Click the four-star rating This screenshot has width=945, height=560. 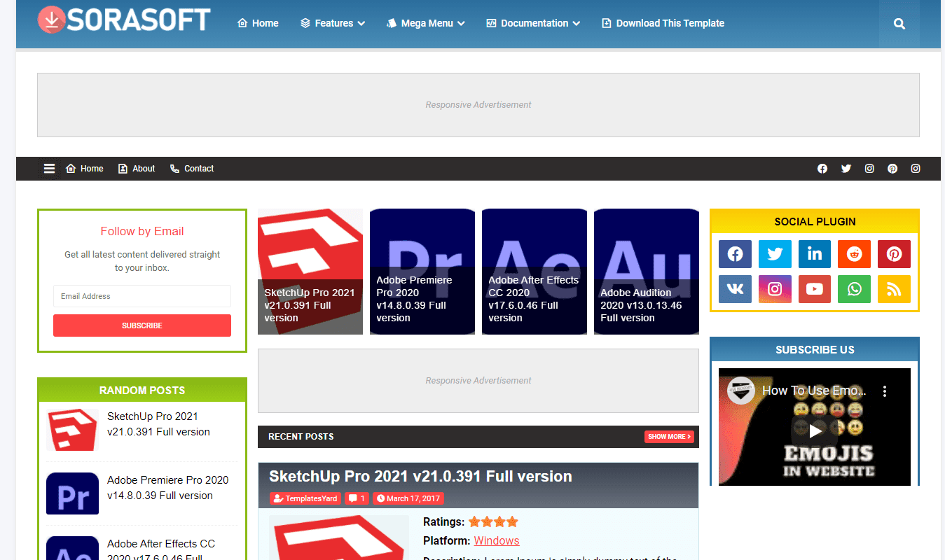tap(493, 521)
